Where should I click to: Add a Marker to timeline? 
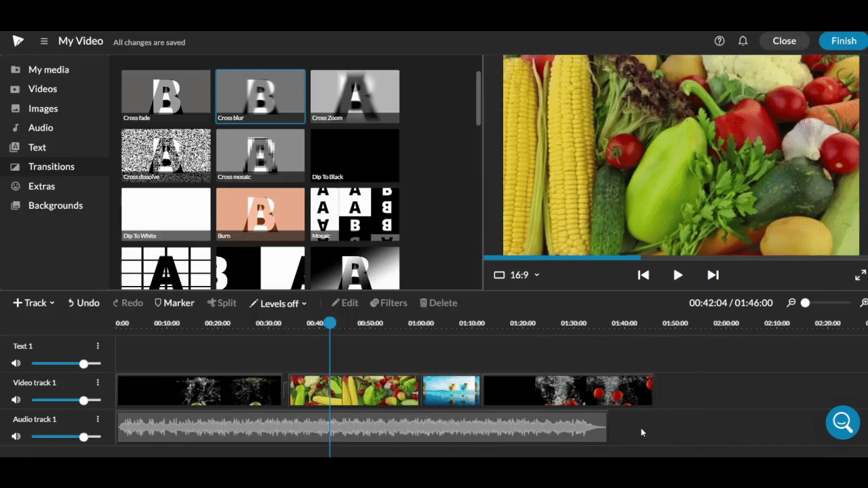pos(174,303)
